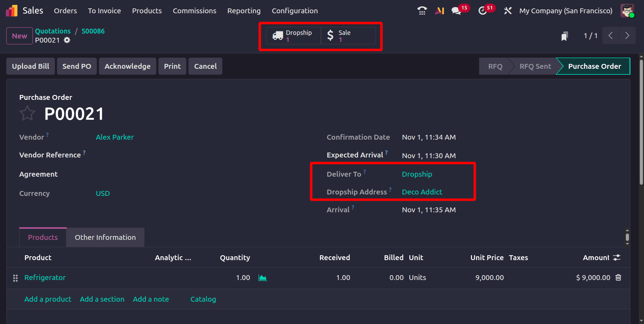644x324 pixels.
Task: Open the gear actions icon beside P00021
Action: tap(66, 40)
